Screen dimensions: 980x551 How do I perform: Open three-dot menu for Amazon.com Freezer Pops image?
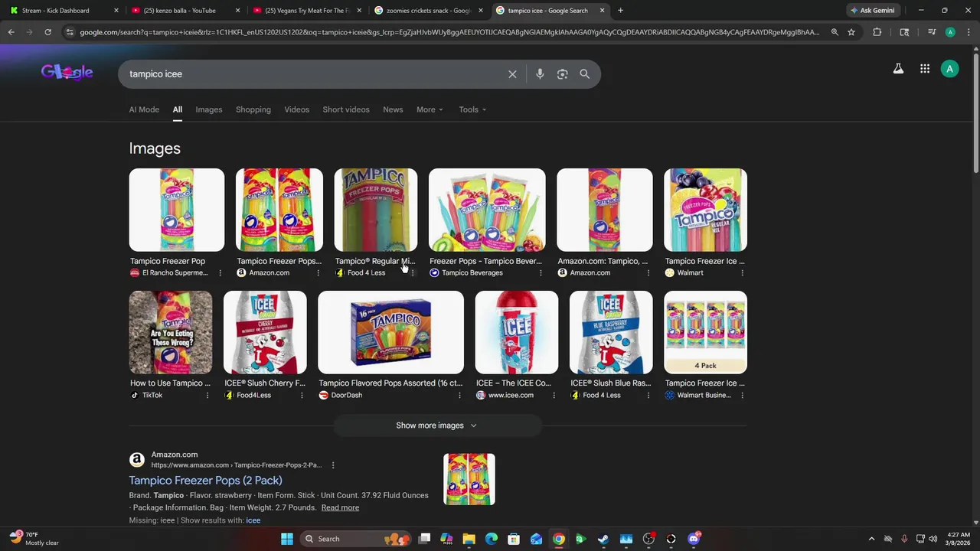tap(318, 273)
